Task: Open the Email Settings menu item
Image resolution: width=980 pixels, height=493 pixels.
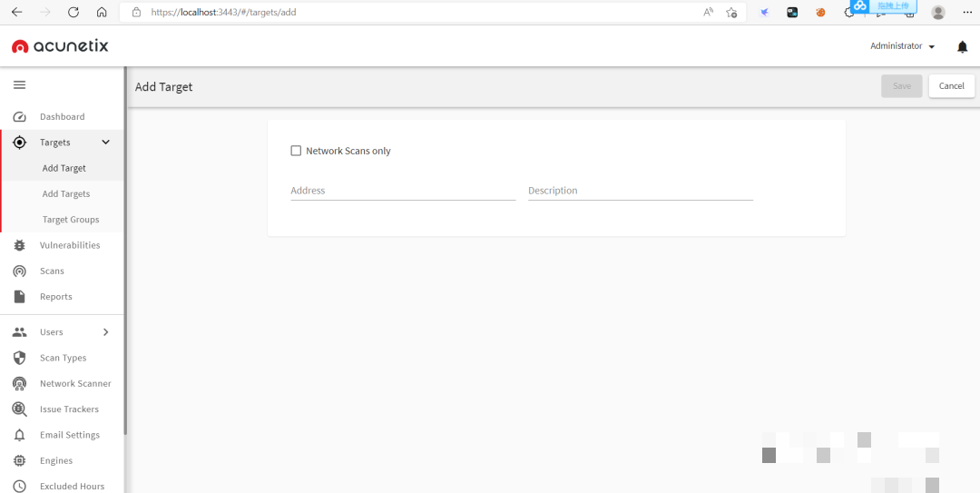Action: pyautogui.click(x=63, y=435)
